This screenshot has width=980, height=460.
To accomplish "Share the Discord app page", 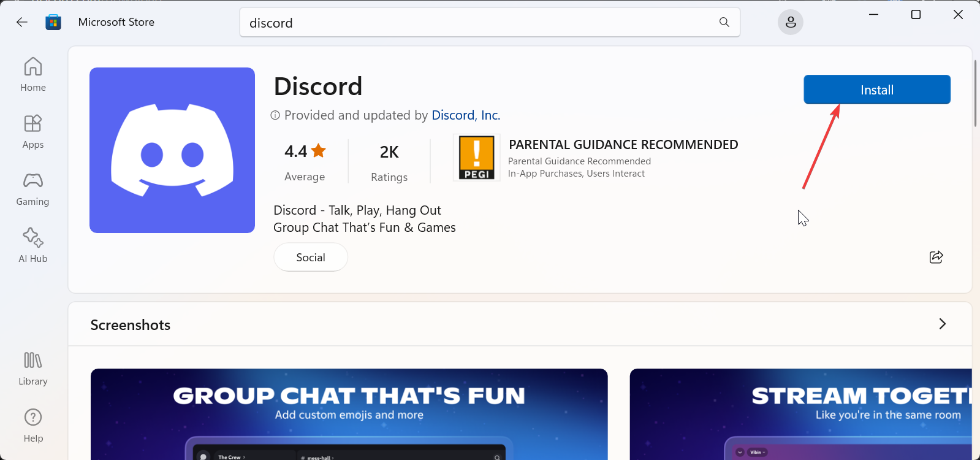I will click(936, 257).
